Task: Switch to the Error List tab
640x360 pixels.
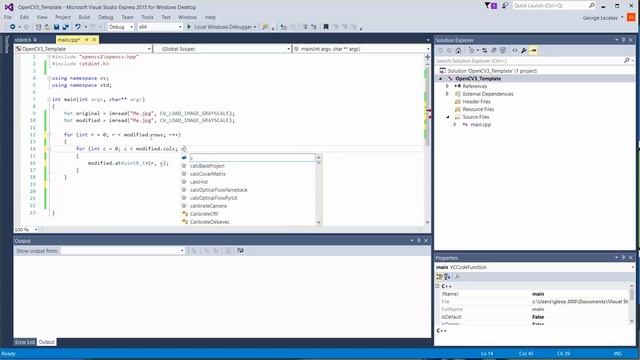Action: (x=25, y=342)
